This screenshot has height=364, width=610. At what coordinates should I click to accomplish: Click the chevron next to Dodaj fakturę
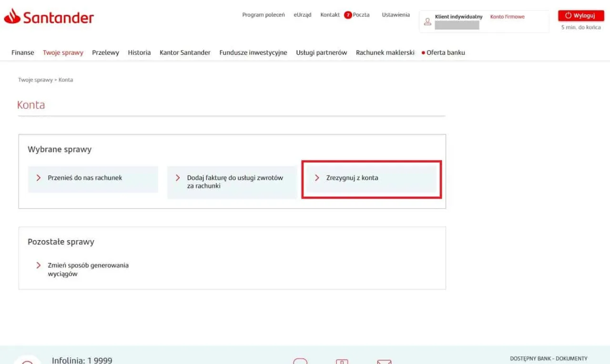point(178,178)
